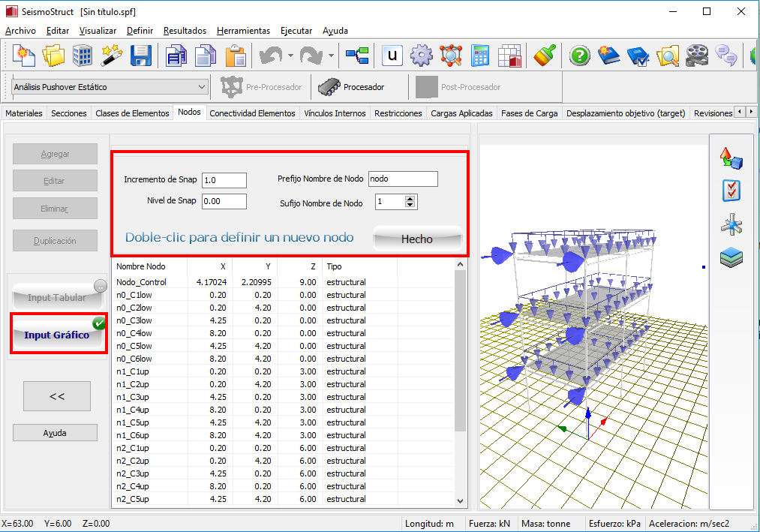
Task: Switch to the Conectividad Elementos tab
Action: pos(252,113)
